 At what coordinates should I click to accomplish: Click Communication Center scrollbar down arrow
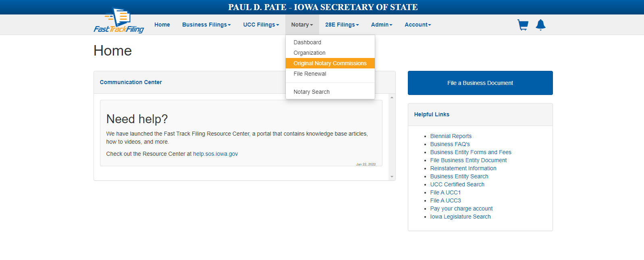point(392,177)
